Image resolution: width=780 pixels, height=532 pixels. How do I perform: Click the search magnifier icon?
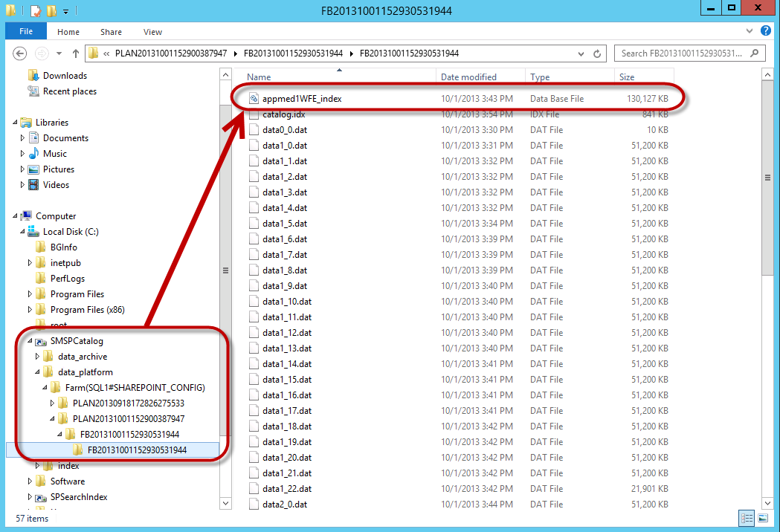pos(754,53)
